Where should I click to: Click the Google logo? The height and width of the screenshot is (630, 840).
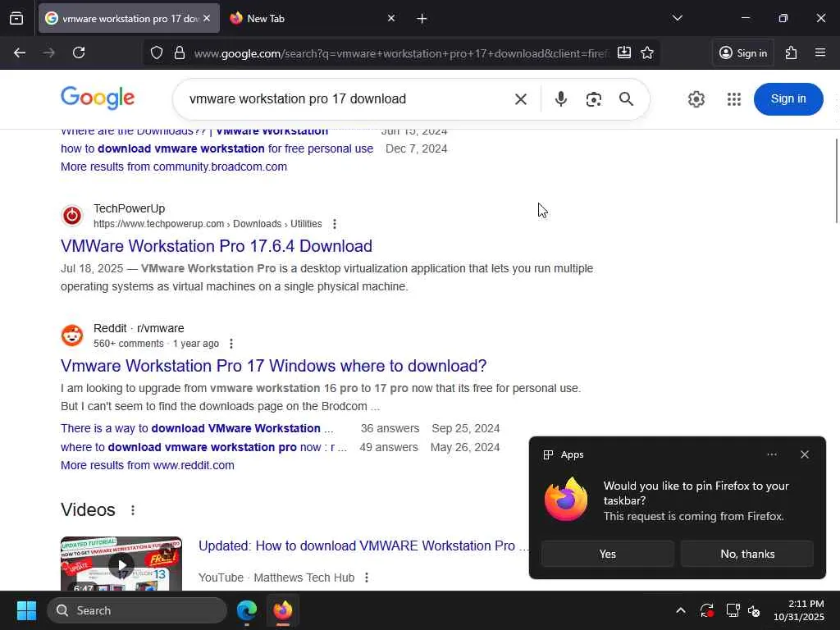tap(98, 98)
